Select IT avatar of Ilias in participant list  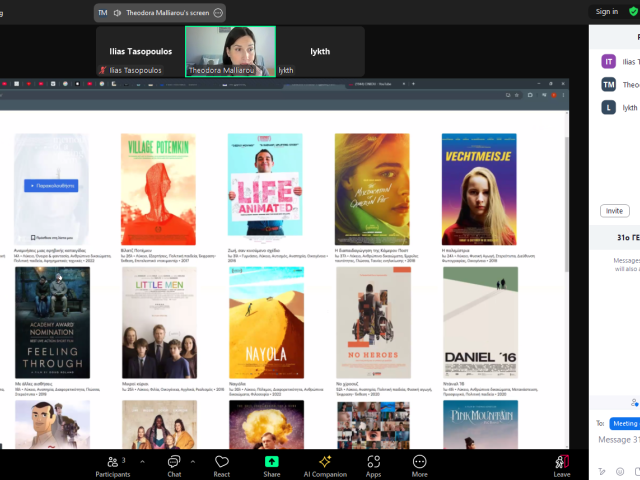click(x=609, y=62)
